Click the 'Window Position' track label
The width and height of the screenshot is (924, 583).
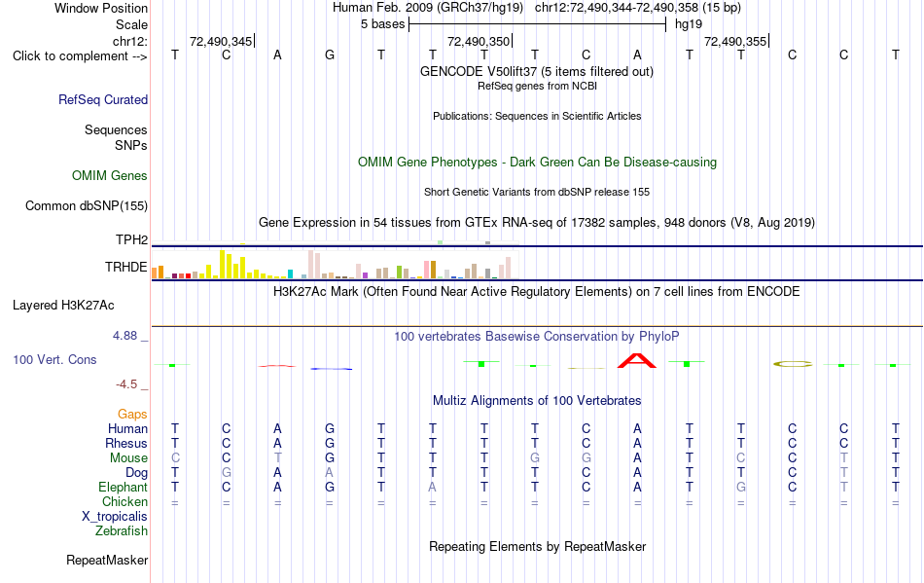click(101, 8)
